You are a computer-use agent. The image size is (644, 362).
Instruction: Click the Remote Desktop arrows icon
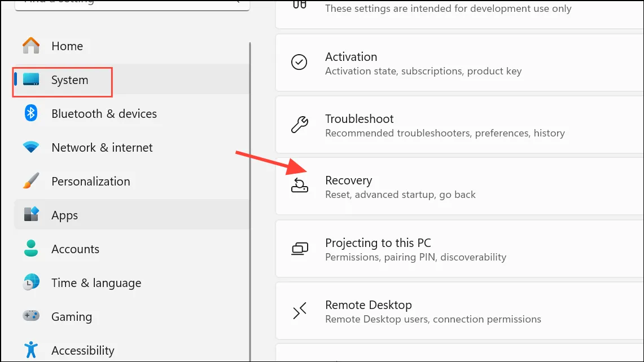(x=300, y=311)
